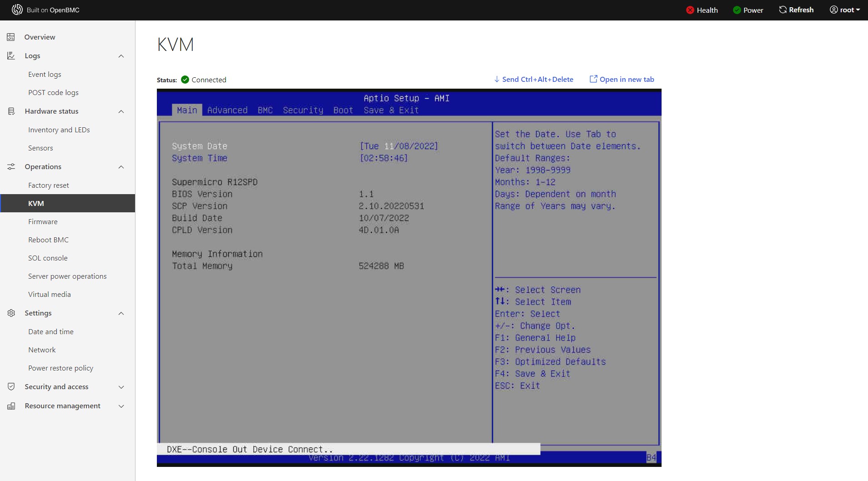Click Build Date value 10/07/2022
Image resolution: width=868 pixels, height=481 pixels.
tap(384, 218)
